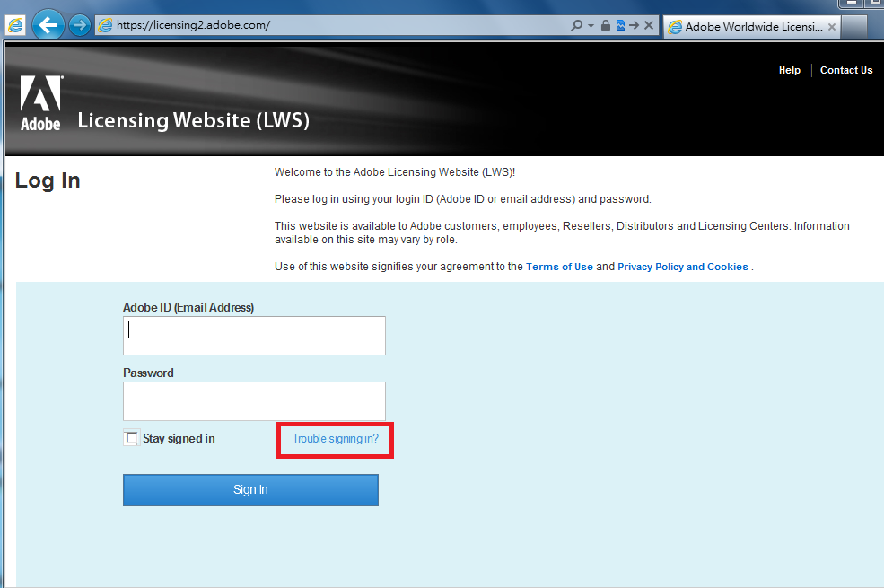Viewport: 884px width, 588px height.
Task: Click the 'Password' field label
Action: tap(148, 373)
